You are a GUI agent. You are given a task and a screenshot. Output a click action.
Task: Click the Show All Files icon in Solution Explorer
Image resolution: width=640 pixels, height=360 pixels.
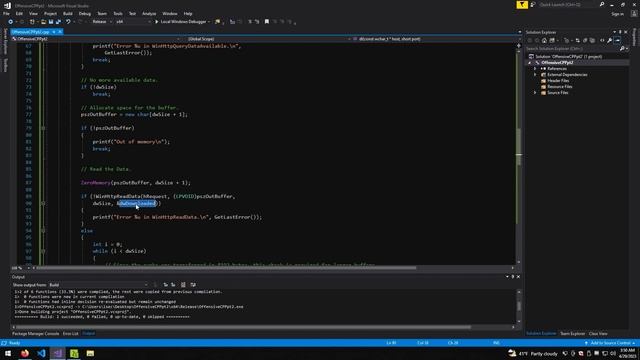click(x=592, y=40)
